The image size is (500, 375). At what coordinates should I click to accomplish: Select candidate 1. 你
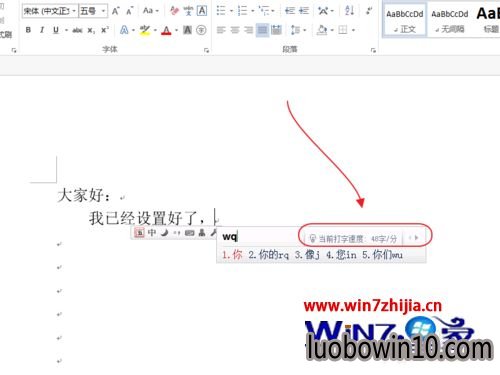click(232, 255)
